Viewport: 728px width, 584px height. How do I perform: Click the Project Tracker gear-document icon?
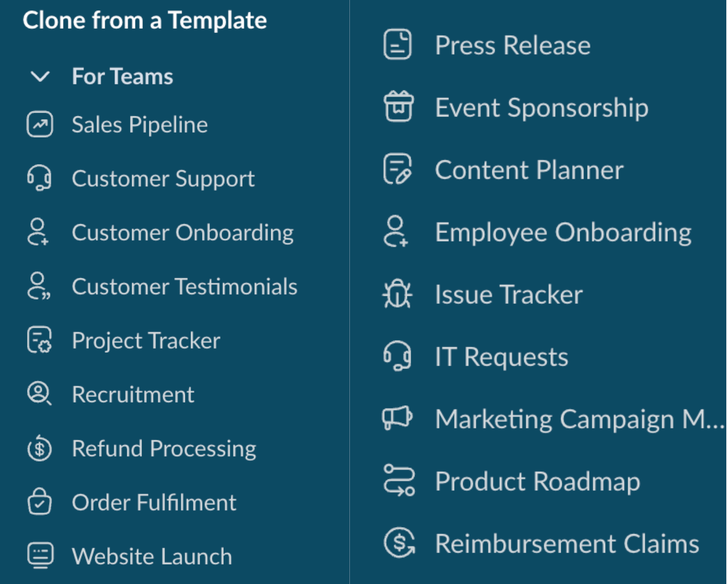40,340
